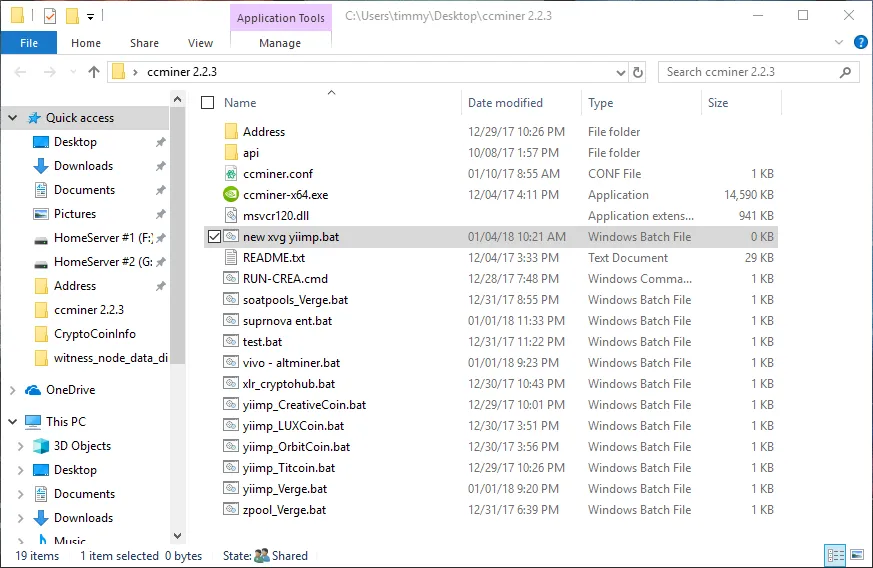The height and width of the screenshot is (568, 873).
Task: Collapse the This PC tree node
Action: (12, 422)
